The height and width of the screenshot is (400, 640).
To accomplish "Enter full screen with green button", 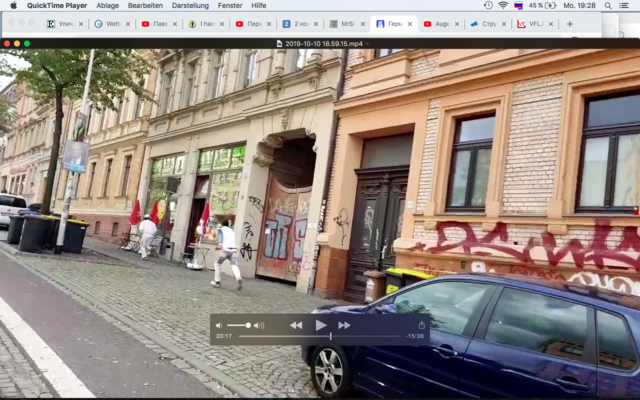I will tap(27, 43).
